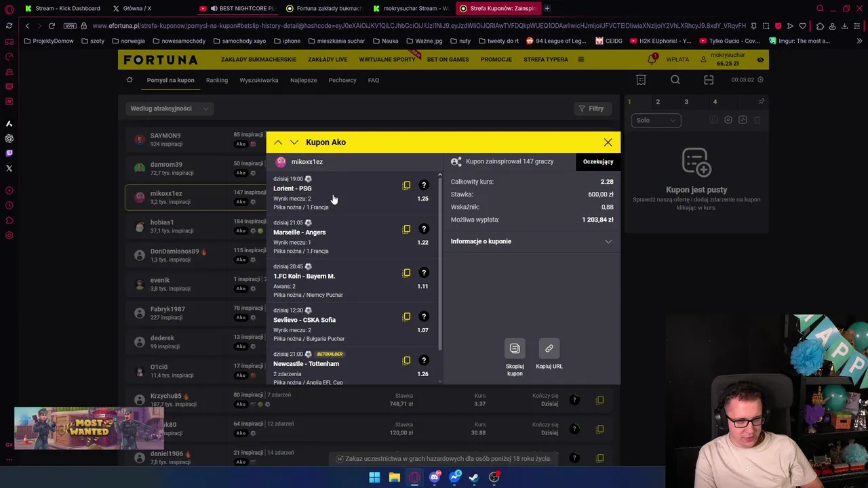Add Lorient - PSG bet to betslip

[x=406, y=185]
